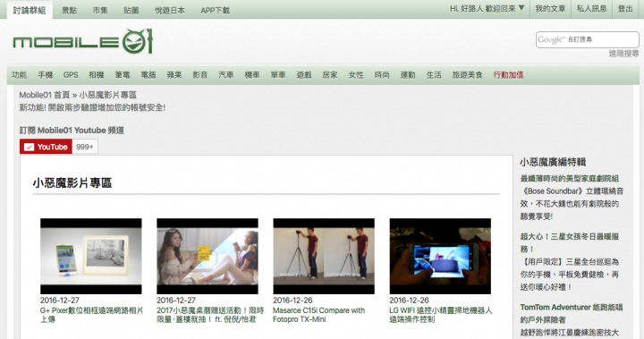
Task: Open the 討論群組 tab
Action: tap(30, 10)
